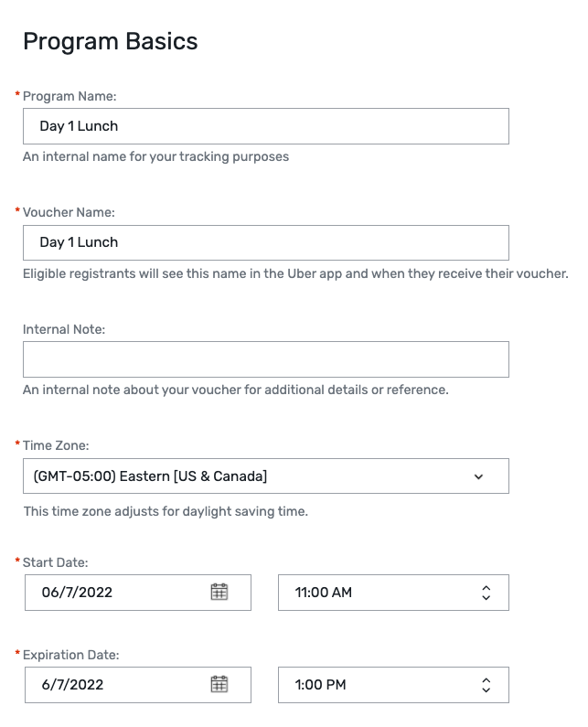Image resolution: width=588 pixels, height=727 pixels.
Task: Click the Expiration Date time stepper arrows
Action: [x=486, y=685]
